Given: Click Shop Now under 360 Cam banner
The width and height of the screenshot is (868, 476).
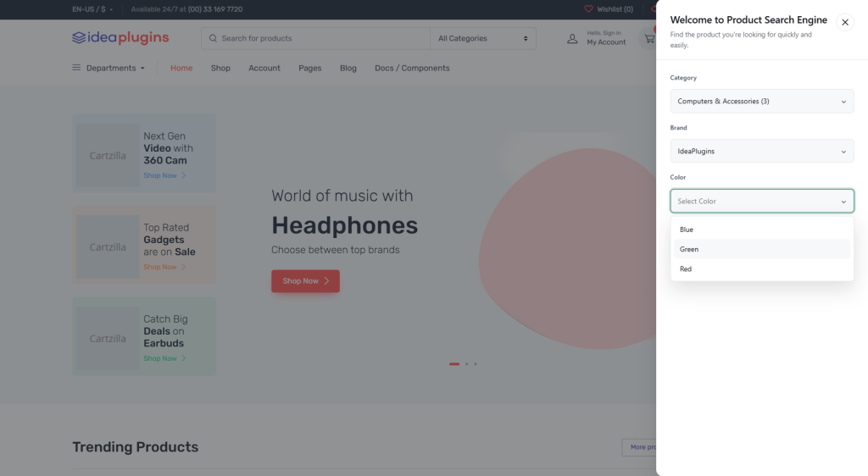Looking at the screenshot, I should [164, 175].
